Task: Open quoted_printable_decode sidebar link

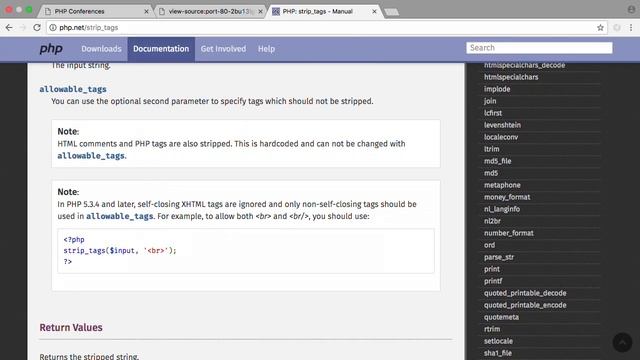Action: tap(525, 293)
